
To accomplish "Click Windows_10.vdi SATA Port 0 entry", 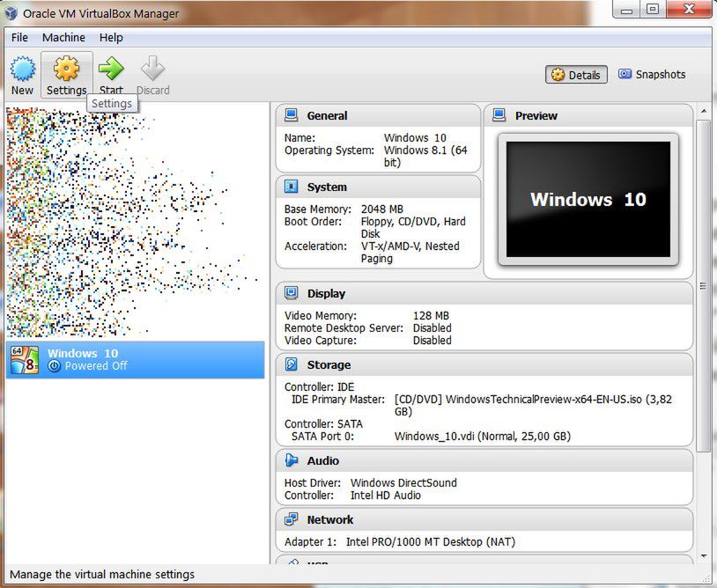I will coord(483,437).
